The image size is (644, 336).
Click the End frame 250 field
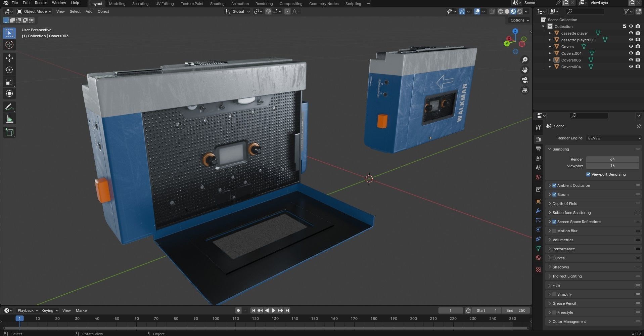pos(516,310)
